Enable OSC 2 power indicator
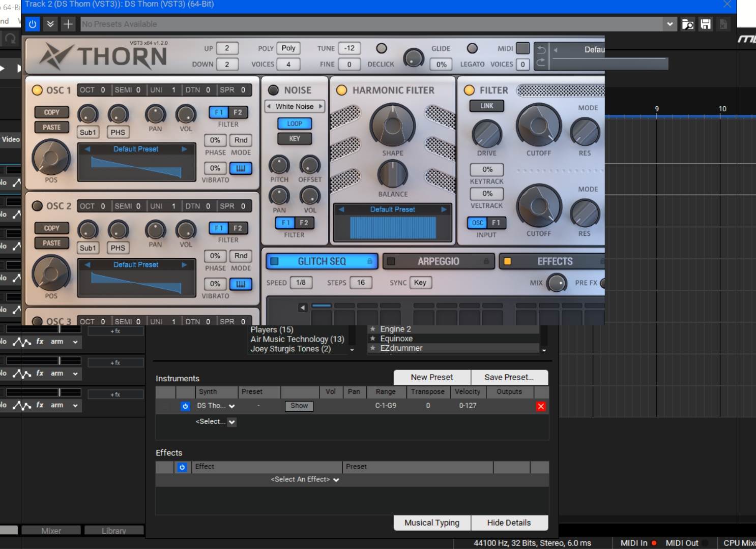Viewport: 756px width, 549px height. [x=37, y=206]
